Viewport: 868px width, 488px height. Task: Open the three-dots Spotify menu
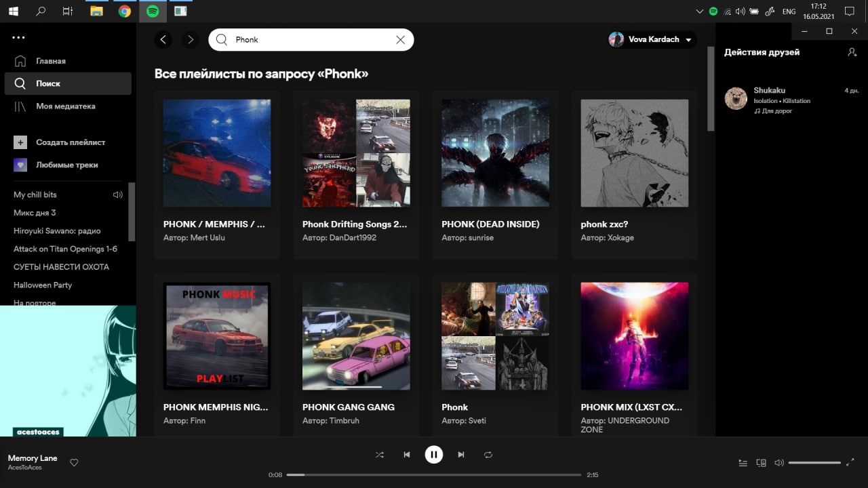(x=18, y=37)
